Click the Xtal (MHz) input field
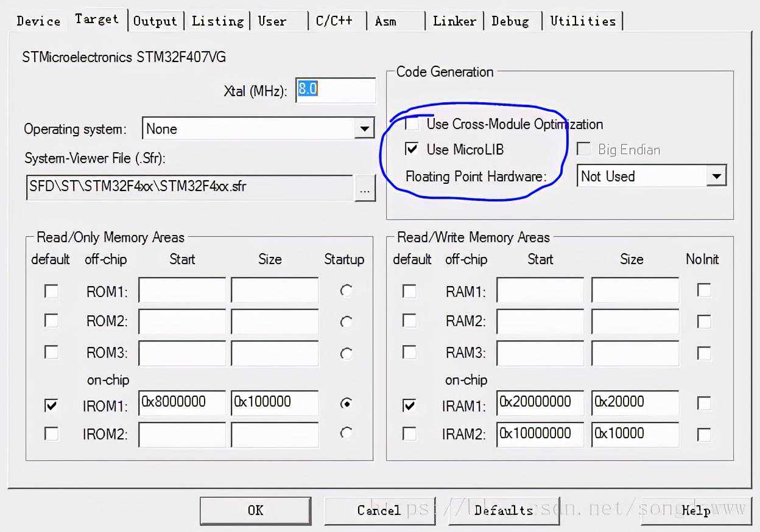 [335, 89]
